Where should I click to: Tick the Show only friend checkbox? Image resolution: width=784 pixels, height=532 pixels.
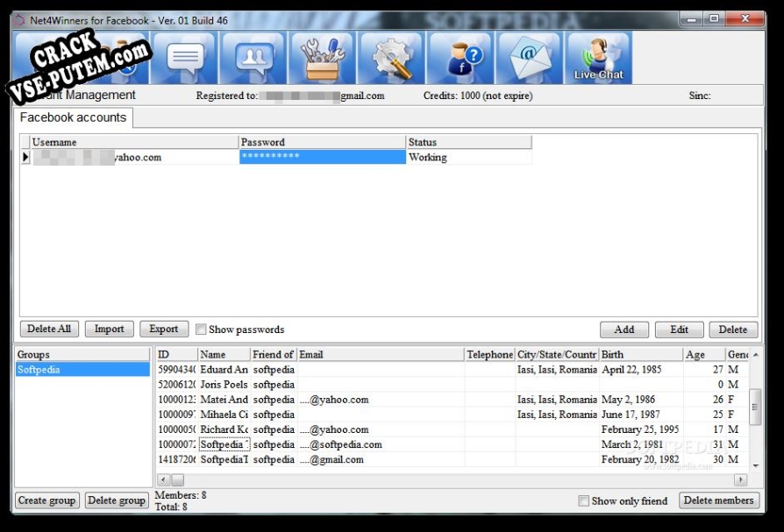pos(583,500)
